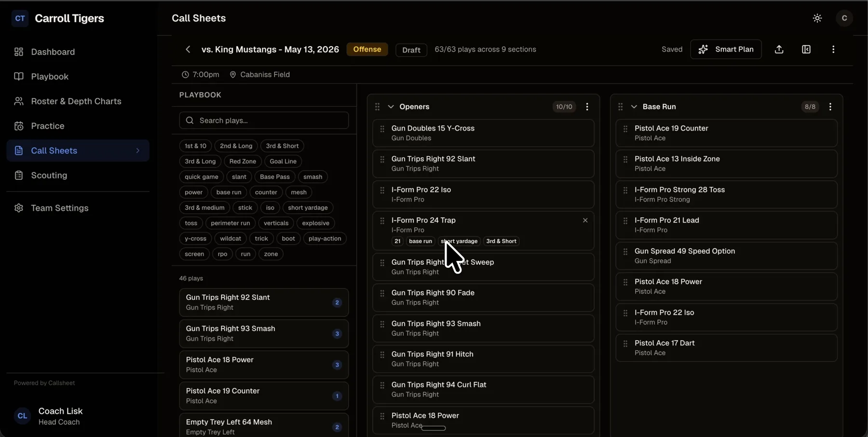Viewport: 868px width, 437px height.
Task: Grab the Openers section drag handle
Action: [378, 107]
